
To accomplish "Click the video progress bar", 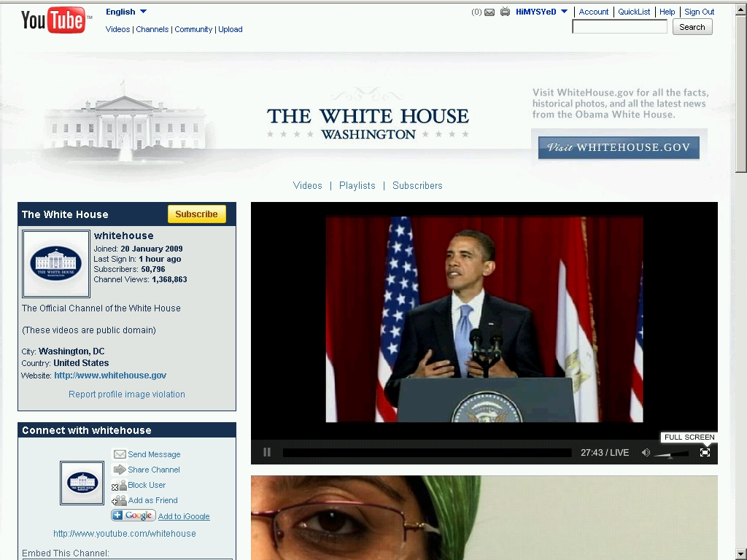I will coord(427,452).
